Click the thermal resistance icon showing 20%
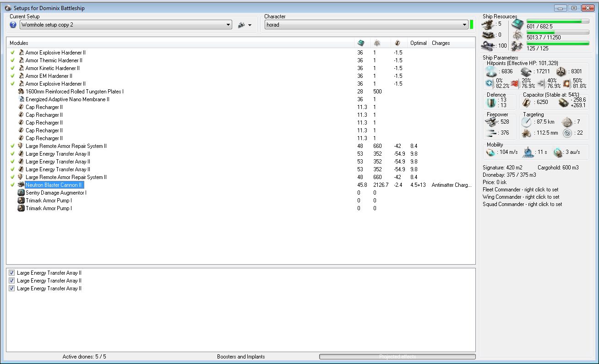Screen dimensions: 599x364 pos(515,83)
